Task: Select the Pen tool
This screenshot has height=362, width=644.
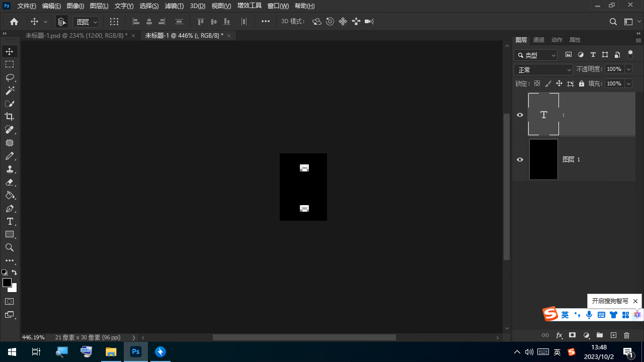Action: [x=10, y=209]
